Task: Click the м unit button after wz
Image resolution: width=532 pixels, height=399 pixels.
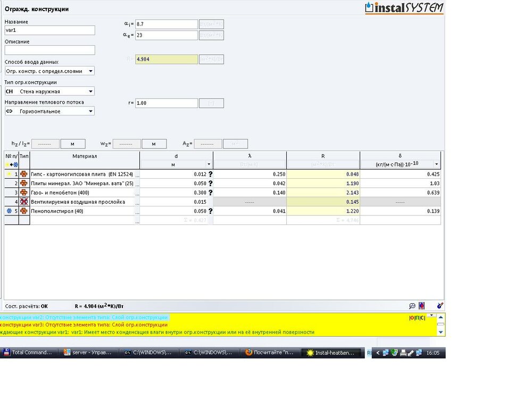Action: point(154,144)
